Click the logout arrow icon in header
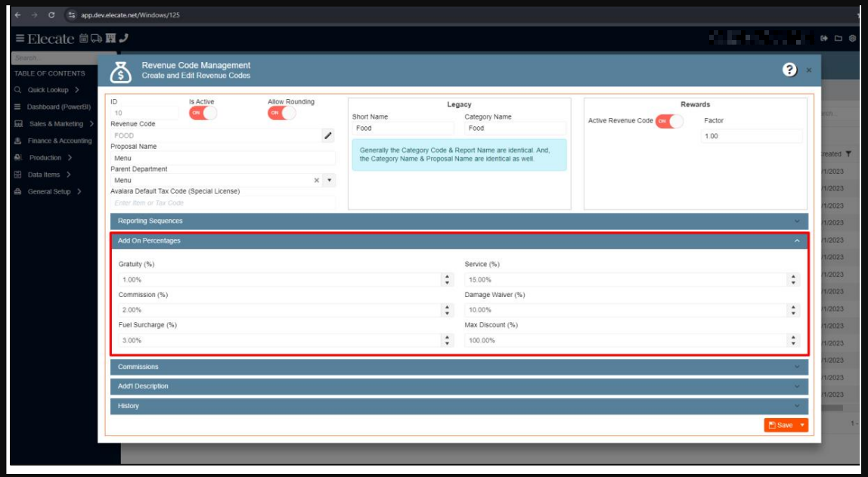868x477 pixels. coord(824,39)
